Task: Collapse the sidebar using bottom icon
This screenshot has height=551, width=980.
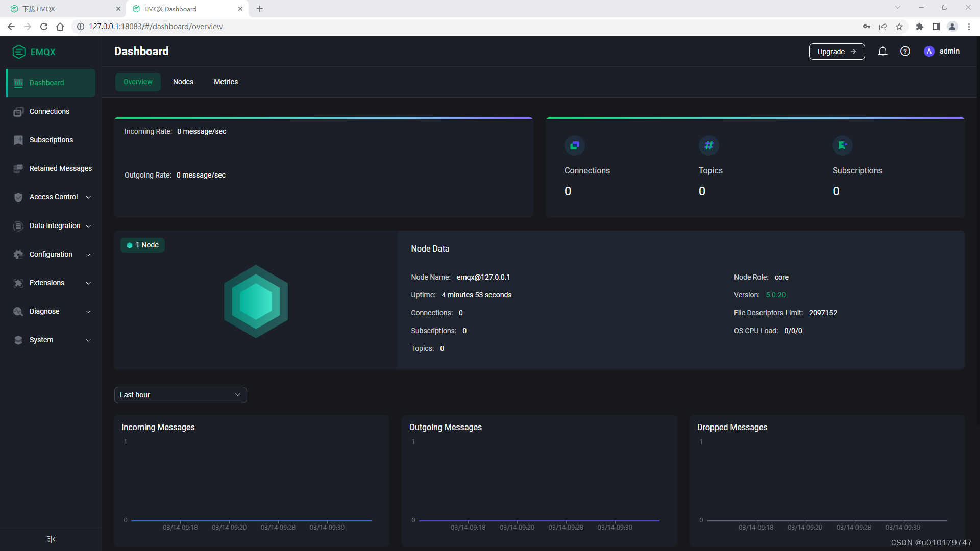Action: click(x=51, y=539)
